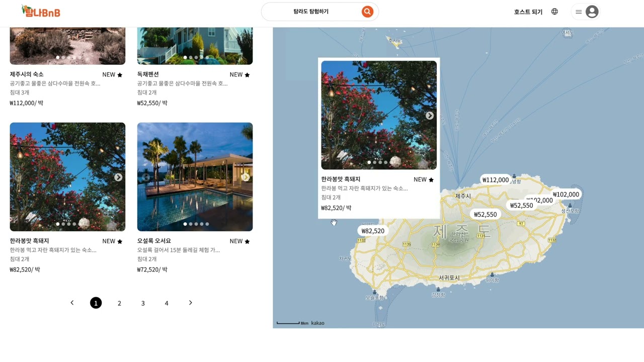Show previous photo of 오설록 오서요 listing
This screenshot has width=644, height=362.
146,177
